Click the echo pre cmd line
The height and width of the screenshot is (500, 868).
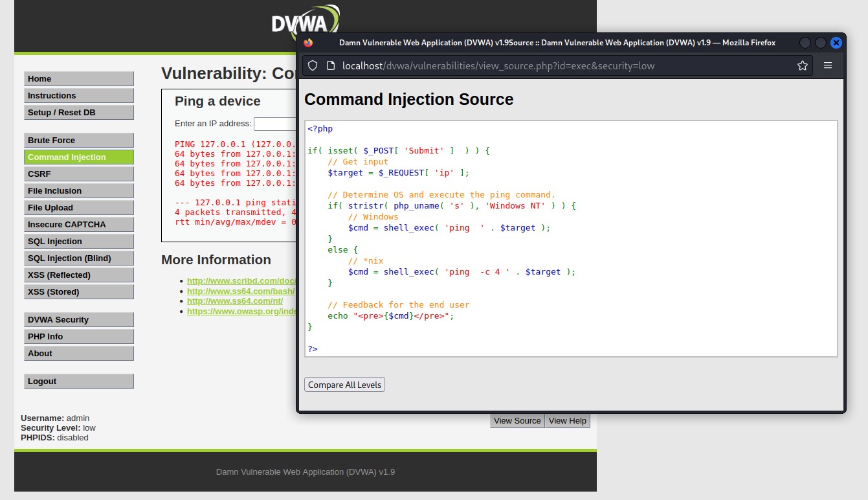(391, 316)
